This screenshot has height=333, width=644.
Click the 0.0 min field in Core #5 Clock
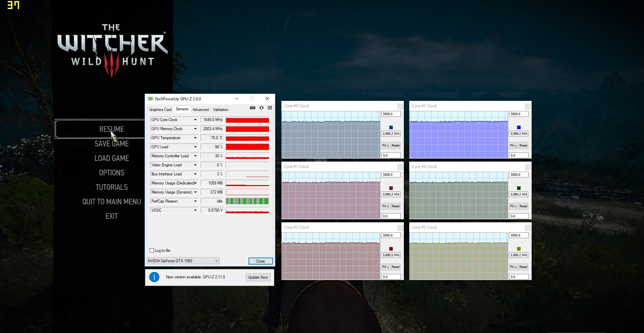point(519,277)
